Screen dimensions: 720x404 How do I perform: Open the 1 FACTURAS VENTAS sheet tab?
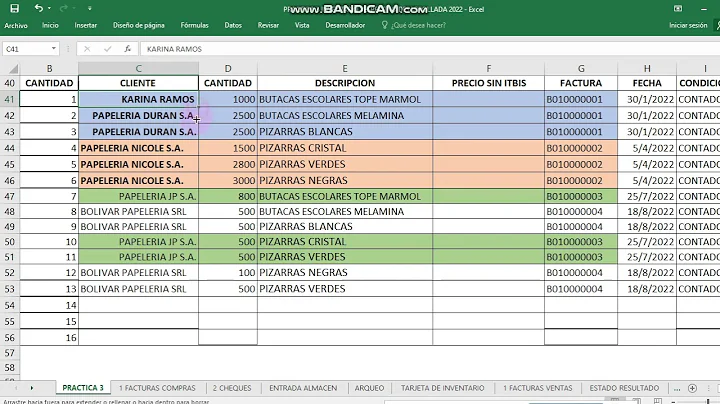[538, 388]
